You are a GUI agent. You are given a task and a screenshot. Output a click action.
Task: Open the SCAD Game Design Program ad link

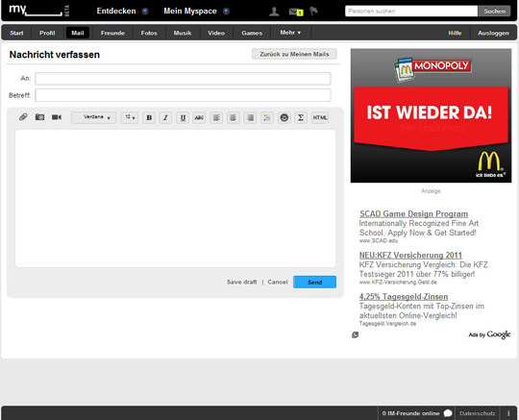coord(413,213)
